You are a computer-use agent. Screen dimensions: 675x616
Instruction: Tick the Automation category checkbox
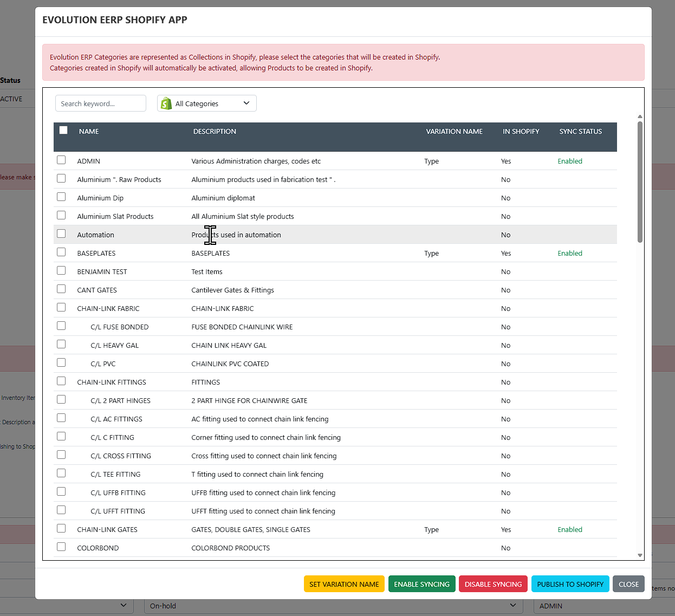click(61, 234)
